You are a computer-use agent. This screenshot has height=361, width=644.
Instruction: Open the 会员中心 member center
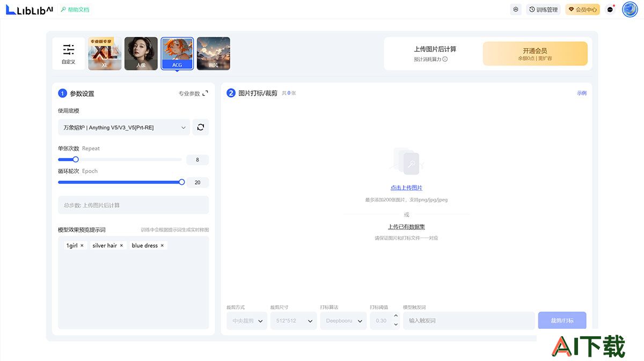[x=582, y=10]
